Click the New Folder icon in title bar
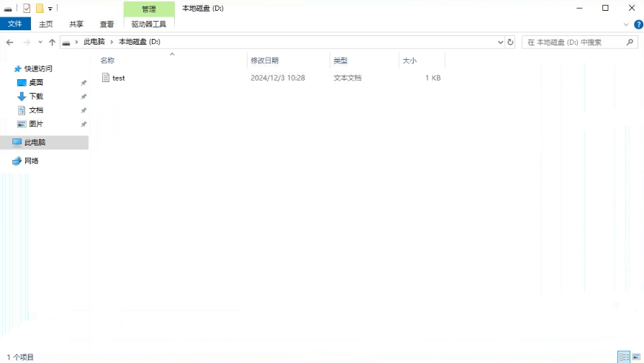The width and height of the screenshot is (644, 363). pos(40,9)
